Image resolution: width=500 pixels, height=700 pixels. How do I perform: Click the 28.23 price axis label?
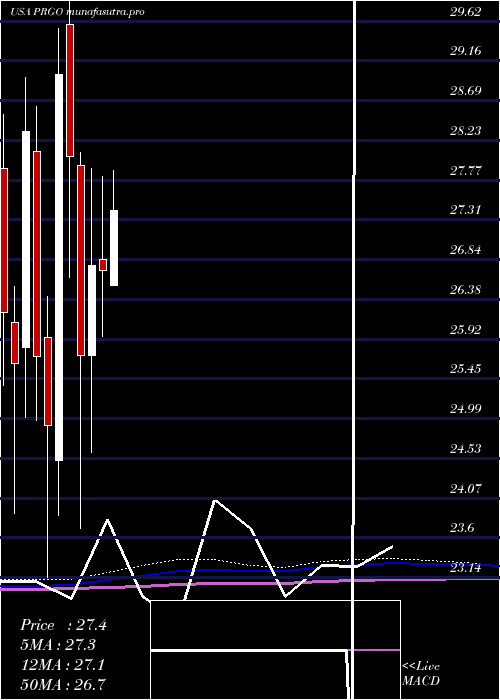[466, 131]
